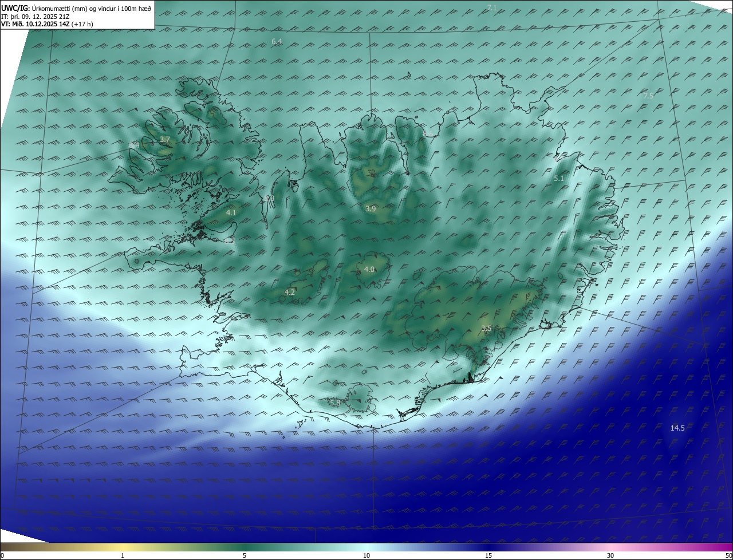Click the 4.0 value label on the glacier
Image resolution: width=733 pixels, height=560 pixels.
[x=369, y=270]
